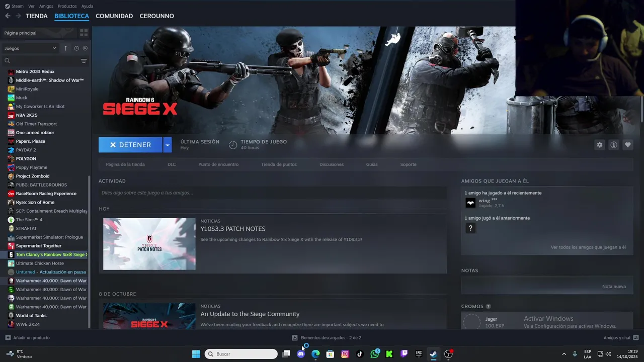Image resolution: width=644 pixels, height=362 pixels.
Task: Open the Amigos y chat icon
Action: (635, 337)
